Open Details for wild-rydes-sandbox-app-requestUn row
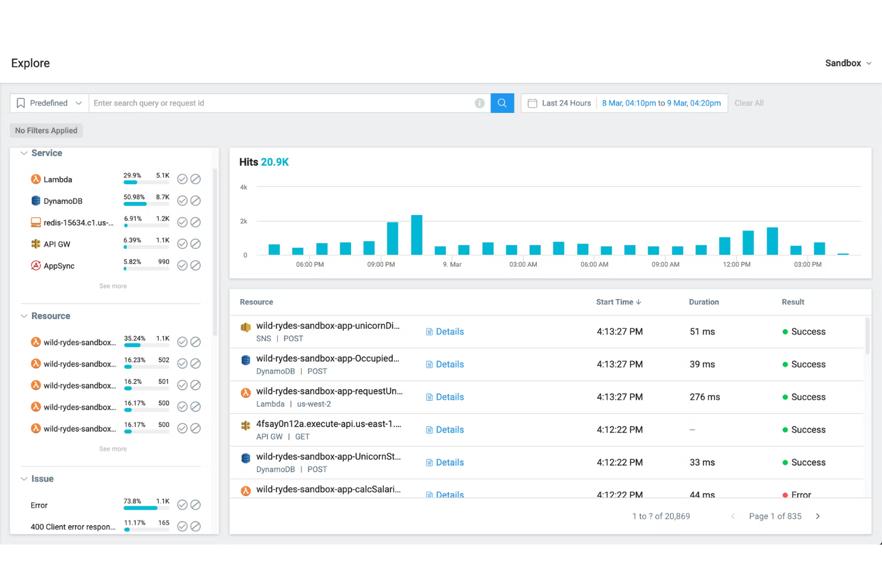 point(445,397)
